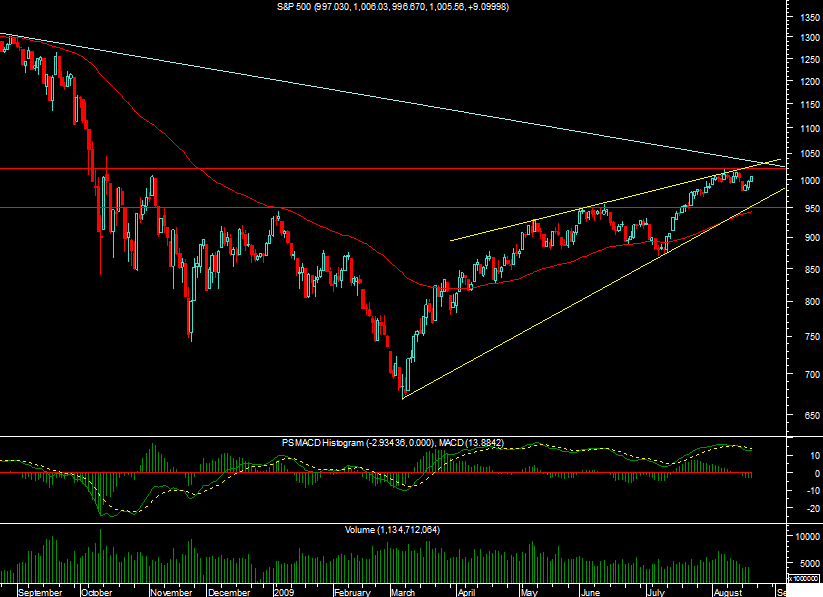Click the August date axis label
823x597 pixels.
coord(729,592)
